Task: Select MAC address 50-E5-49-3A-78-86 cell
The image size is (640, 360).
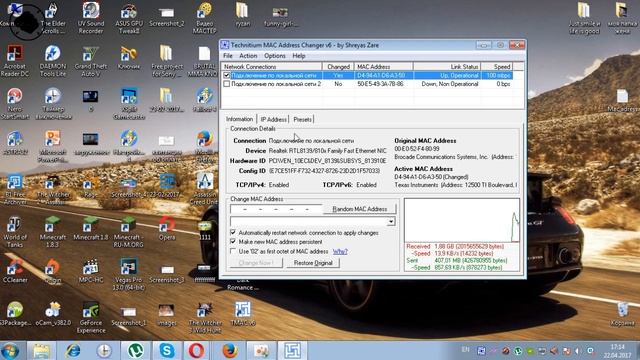Action: 380,84
